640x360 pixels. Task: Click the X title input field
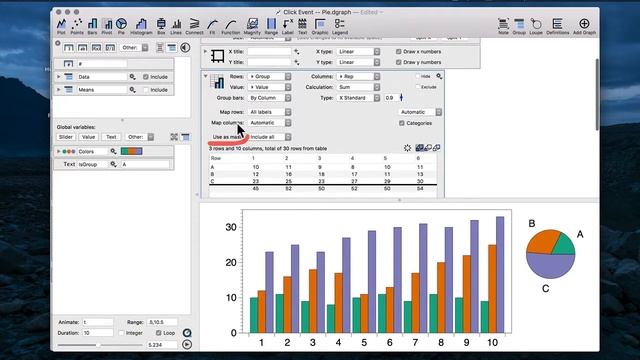click(x=269, y=51)
